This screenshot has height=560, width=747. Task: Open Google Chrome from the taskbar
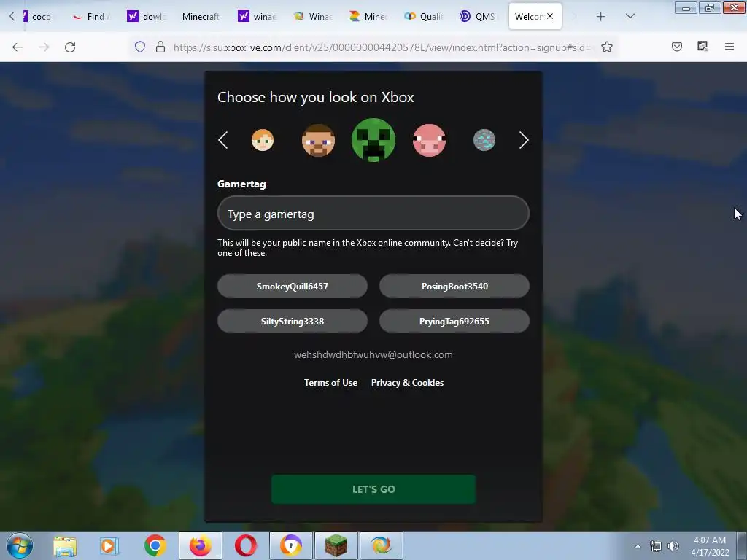(155, 545)
